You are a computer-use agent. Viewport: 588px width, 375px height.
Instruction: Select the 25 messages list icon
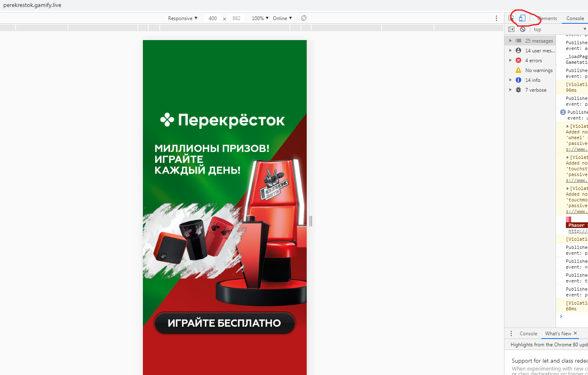click(518, 41)
